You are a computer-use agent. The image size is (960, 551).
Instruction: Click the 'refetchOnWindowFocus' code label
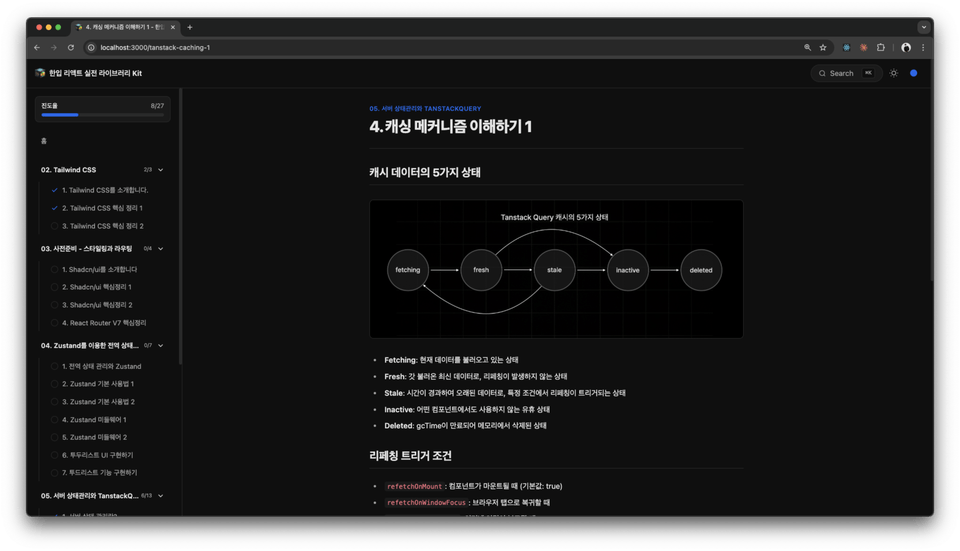427,503
